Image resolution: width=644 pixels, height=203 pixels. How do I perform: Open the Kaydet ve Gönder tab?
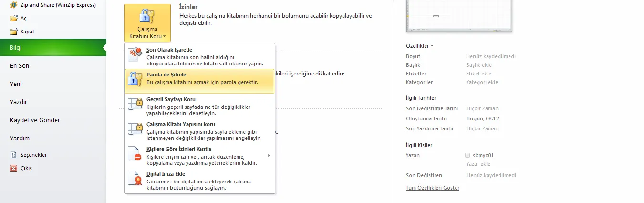35,120
